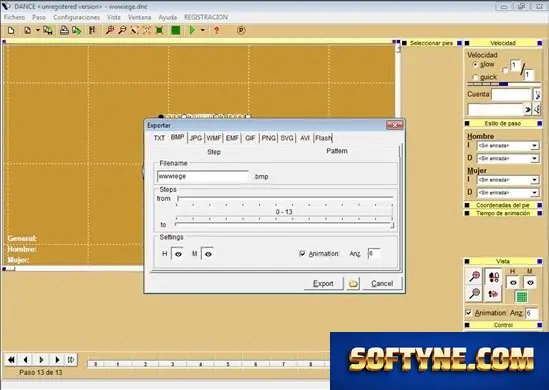Click the green grid icon in Vista panel
Image resolution: width=549 pixels, height=390 pixels.
521,297
